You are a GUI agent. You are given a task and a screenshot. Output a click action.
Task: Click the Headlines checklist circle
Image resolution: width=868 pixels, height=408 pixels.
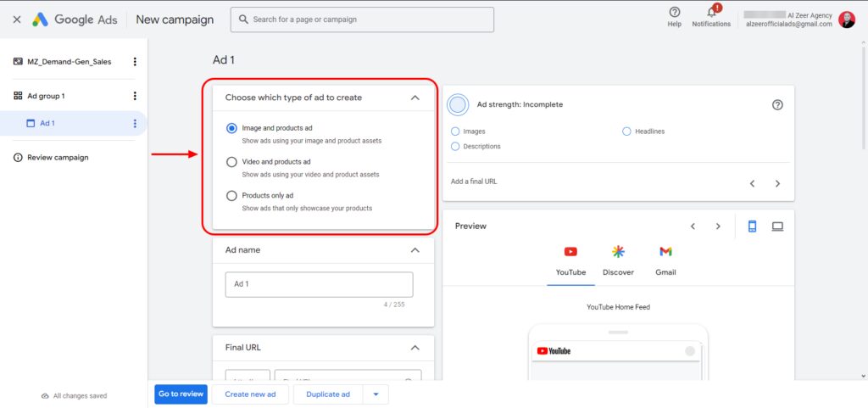[x=626, y=131]
